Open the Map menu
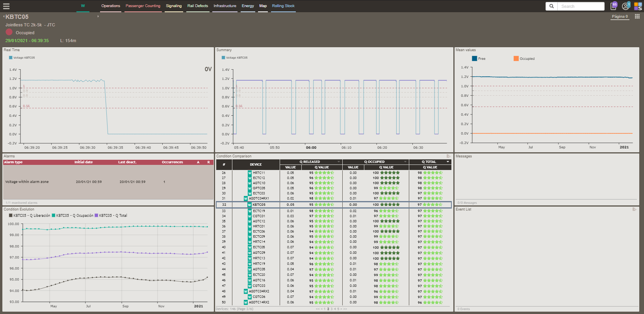 pyautogui.click(x=263, y=6)
